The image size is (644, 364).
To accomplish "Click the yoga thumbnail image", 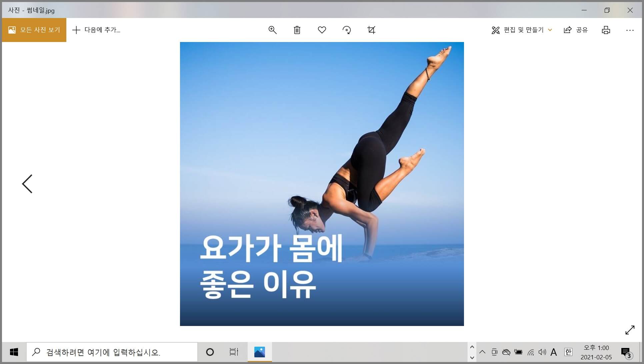I will (322, 184).
